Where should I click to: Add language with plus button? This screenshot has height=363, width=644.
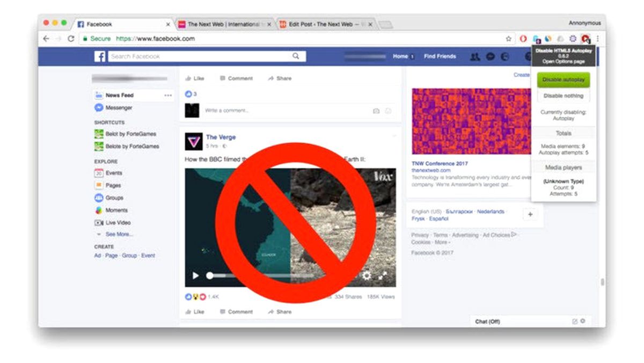530,214
